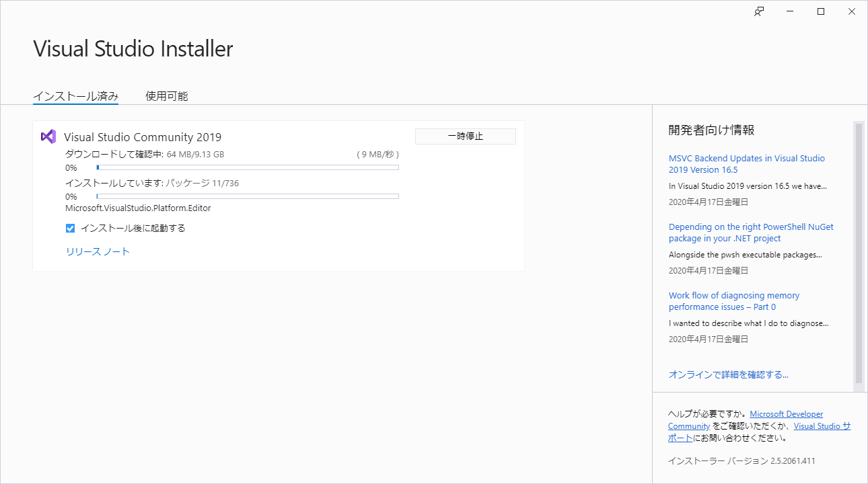Screen dimensions: 868x484
Task: Follow the オンラインで詳細を確認する link
Action: [729, 374]
